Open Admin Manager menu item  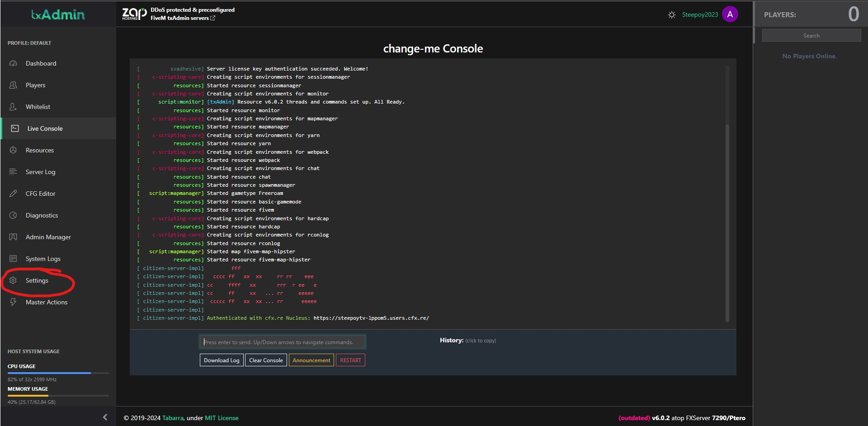tap(48, 237)
